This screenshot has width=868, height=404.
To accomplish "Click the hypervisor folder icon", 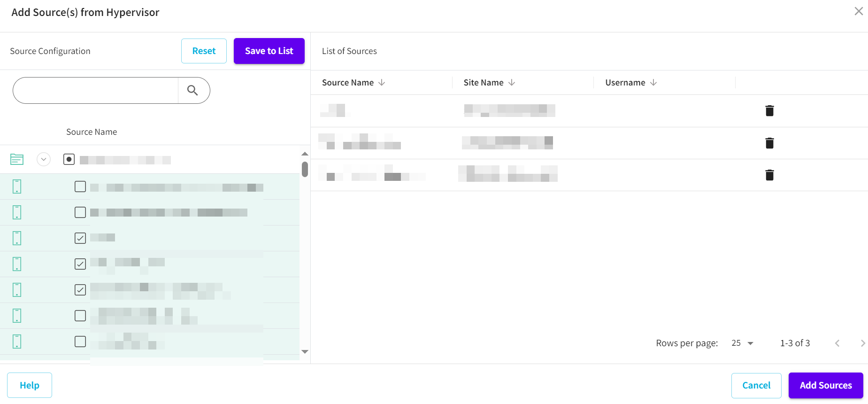I will (x=17, y=160).
